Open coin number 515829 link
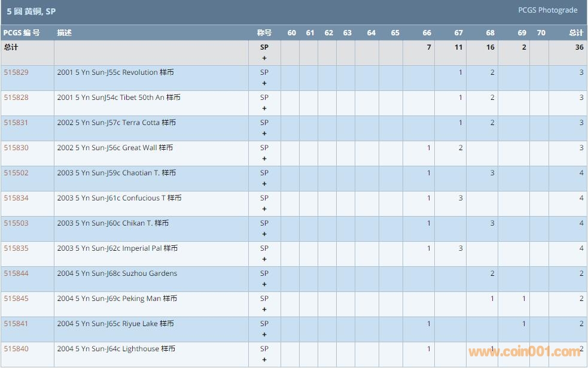Viewport: 588px width, 368px height. pos(16,72)
